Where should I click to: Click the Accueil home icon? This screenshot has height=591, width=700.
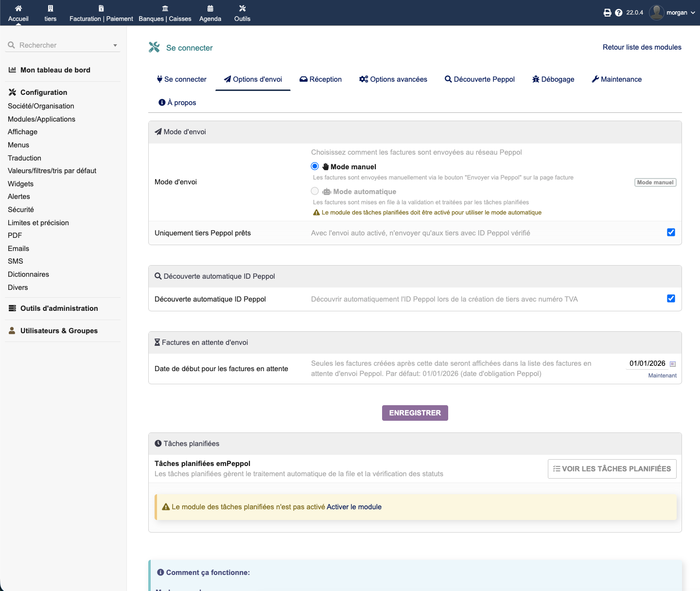pyautogui.click(x=18, y=8)
